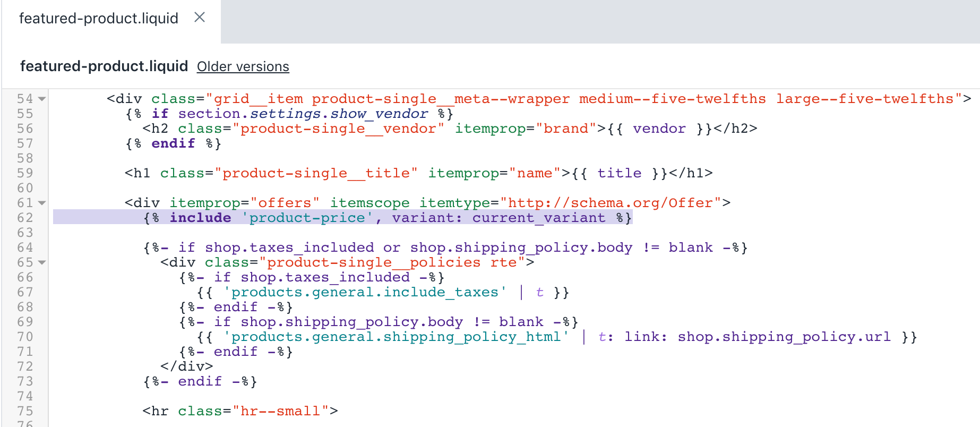Click the schema.org/Offer URL on line 61

click(x=611, y=203)
